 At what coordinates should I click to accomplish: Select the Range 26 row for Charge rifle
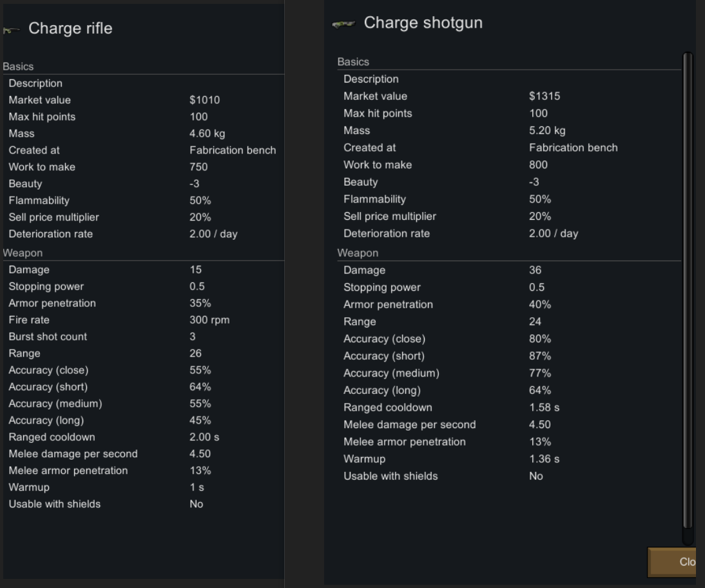click(24, 353)
